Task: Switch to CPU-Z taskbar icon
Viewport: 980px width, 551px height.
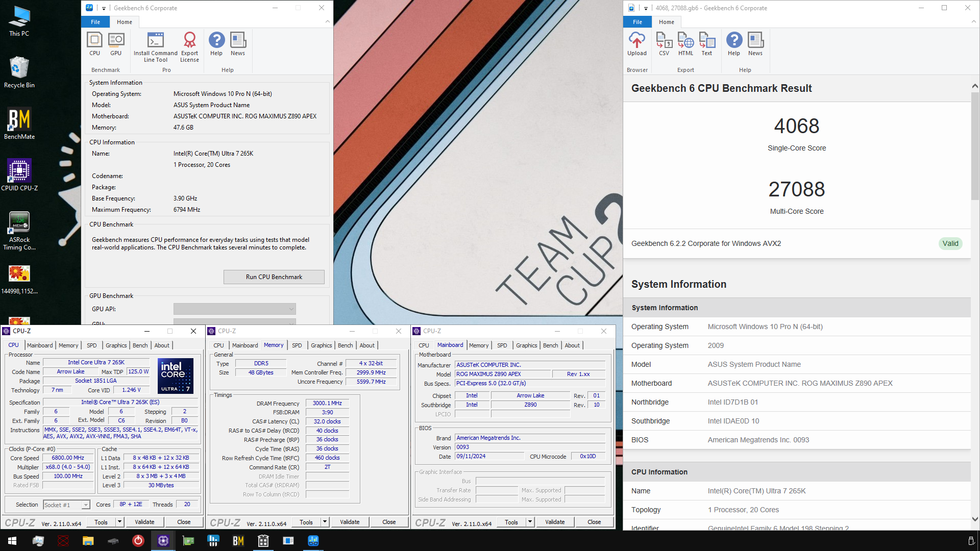Action: click(x=163, y=541)
